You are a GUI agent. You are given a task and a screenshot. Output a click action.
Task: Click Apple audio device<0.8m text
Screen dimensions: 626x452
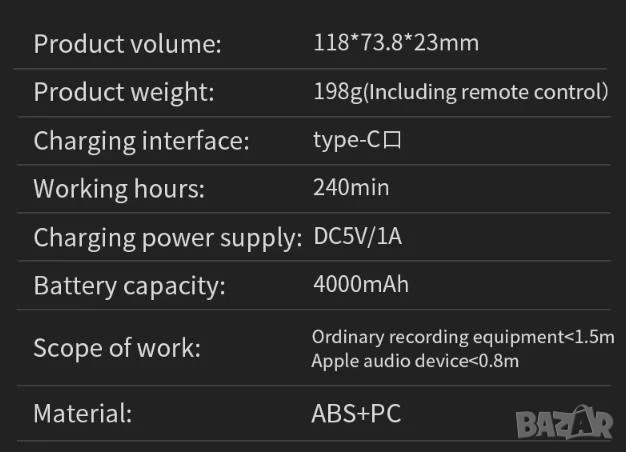tap(415, 361)
